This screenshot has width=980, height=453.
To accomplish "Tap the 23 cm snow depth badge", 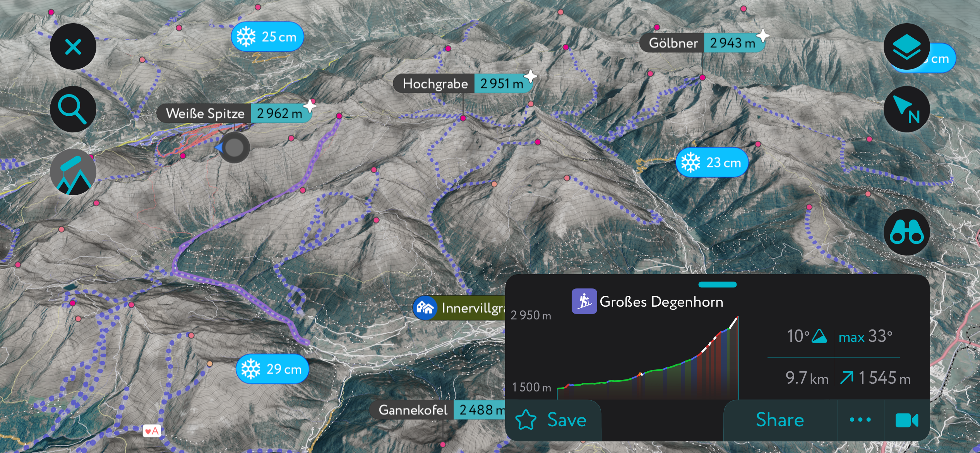I will (x=712, y=163).
